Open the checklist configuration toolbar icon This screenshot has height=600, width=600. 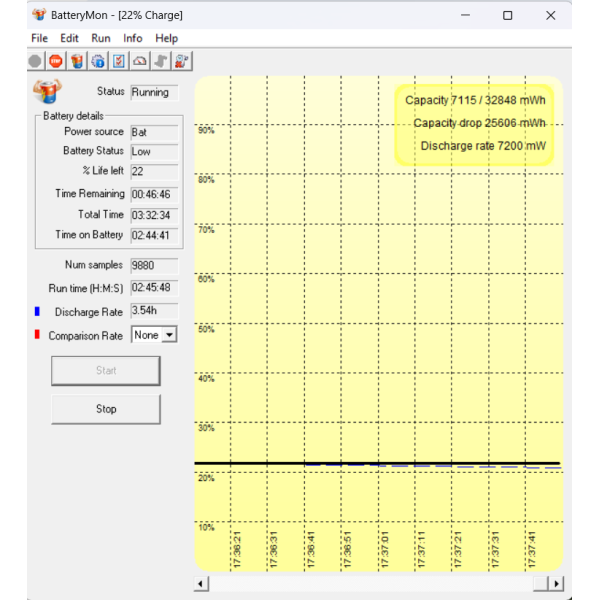(x=119, y=61)
